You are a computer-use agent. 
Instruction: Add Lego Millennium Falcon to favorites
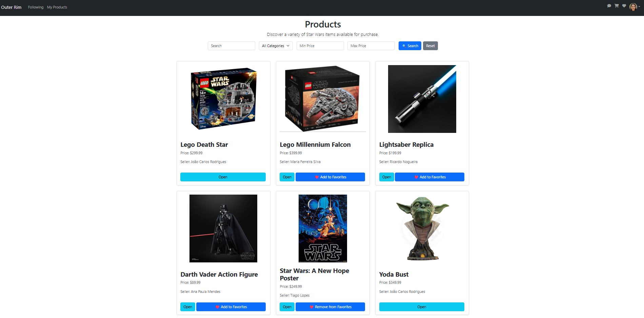point(330,177)
